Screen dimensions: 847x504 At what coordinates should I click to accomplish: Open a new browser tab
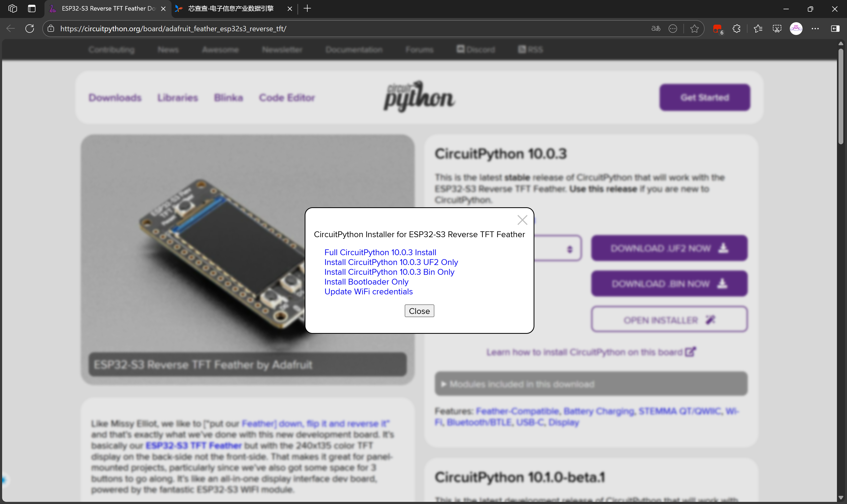[307, 8]
